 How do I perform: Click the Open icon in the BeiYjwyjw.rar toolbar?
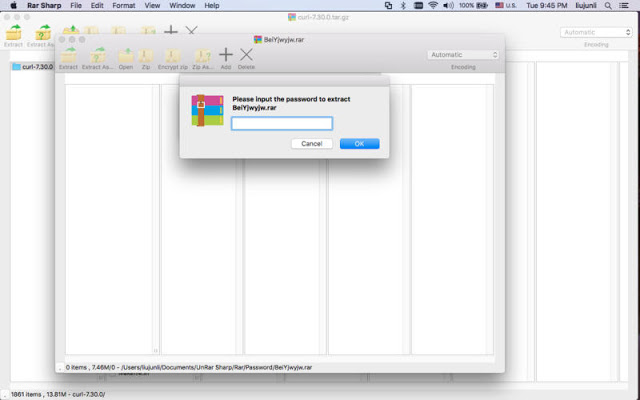[126, 58]
